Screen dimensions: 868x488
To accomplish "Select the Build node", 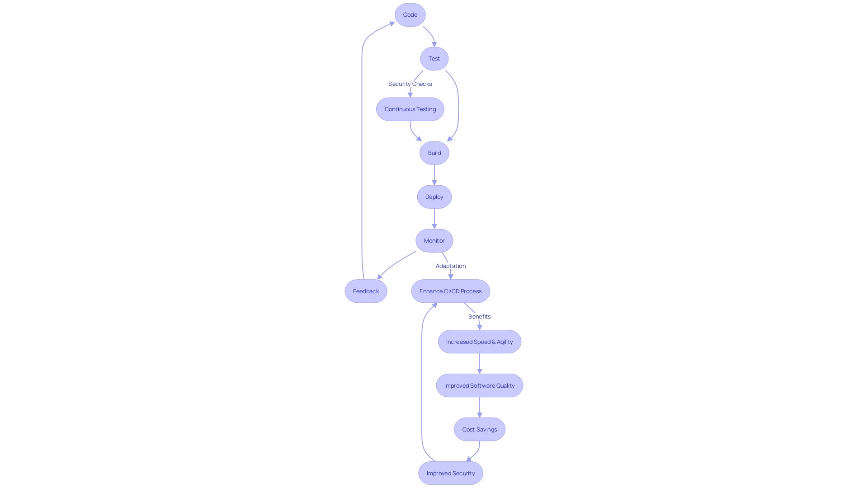I will pyautogui.click(x=434, y=153).
